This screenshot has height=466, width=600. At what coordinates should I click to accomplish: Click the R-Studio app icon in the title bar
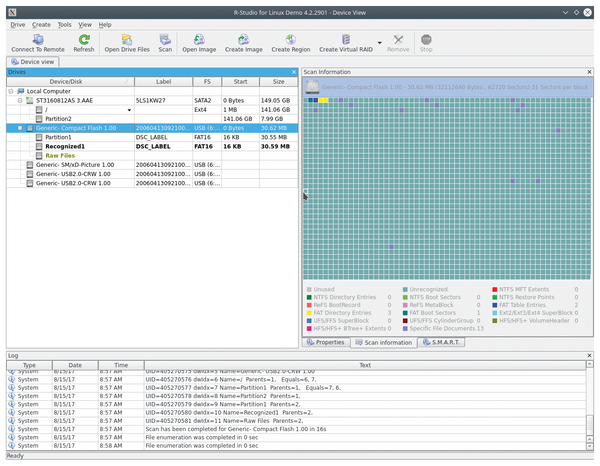(12, 12)
